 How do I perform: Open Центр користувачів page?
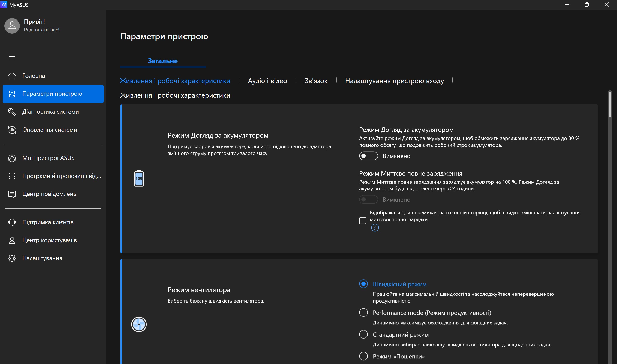tap(53, 240)
